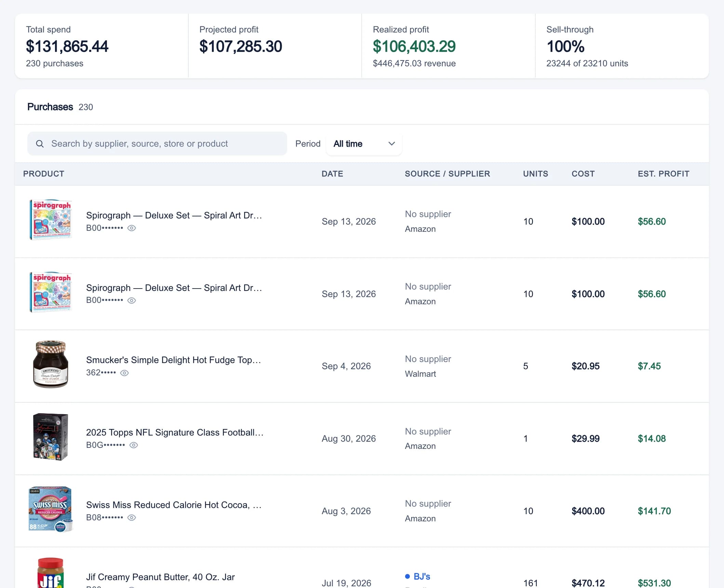Click the Jul 19, 2026 date cell
Screen dimensions: 724x588
[346, 583]
